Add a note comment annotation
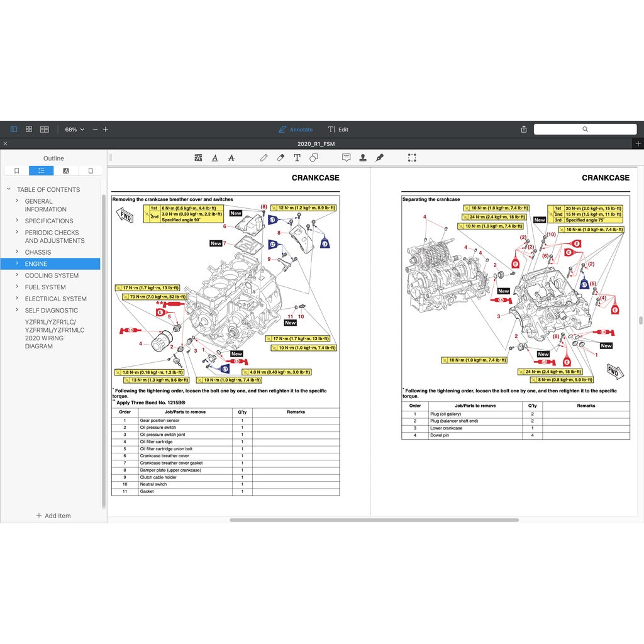The image size is (644, 644). click(346, 158)
